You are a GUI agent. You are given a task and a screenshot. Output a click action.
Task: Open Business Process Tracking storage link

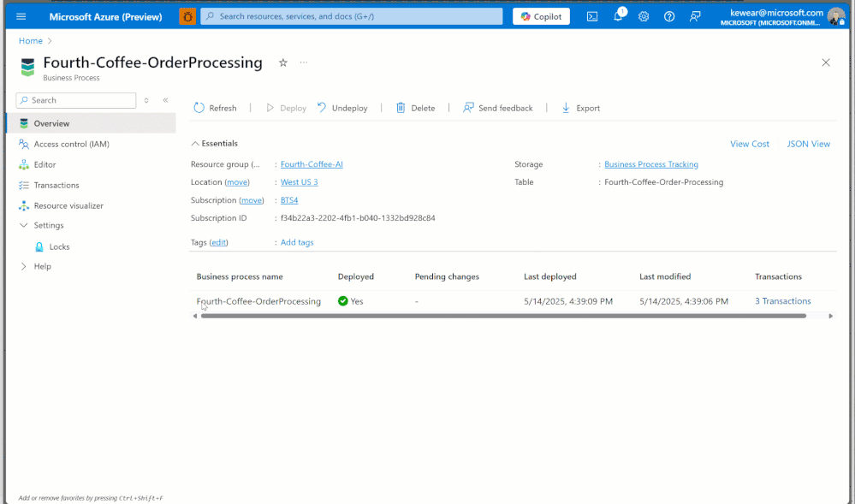click(x=651, y=164)
